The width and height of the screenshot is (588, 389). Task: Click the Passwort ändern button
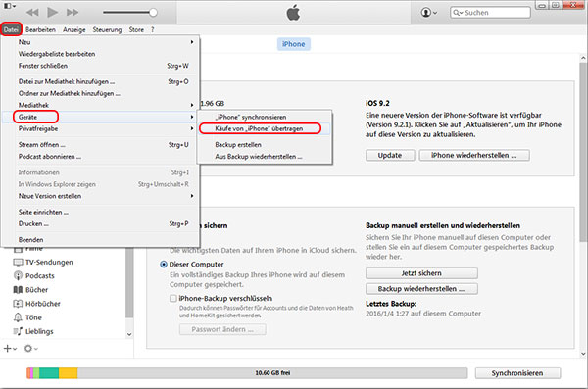(x=222, y=329)
